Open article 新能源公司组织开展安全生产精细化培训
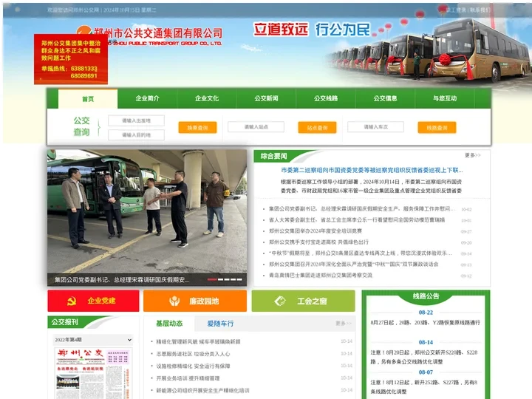 coord(202,391)
